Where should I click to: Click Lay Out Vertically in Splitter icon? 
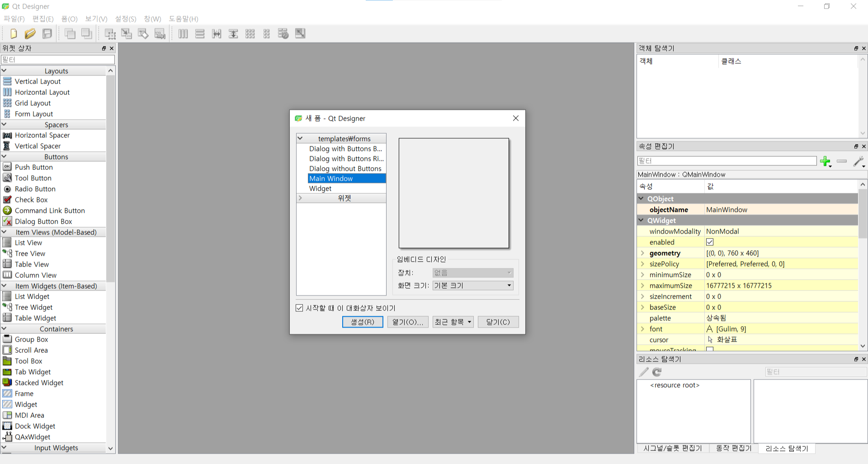coord(233,33)
